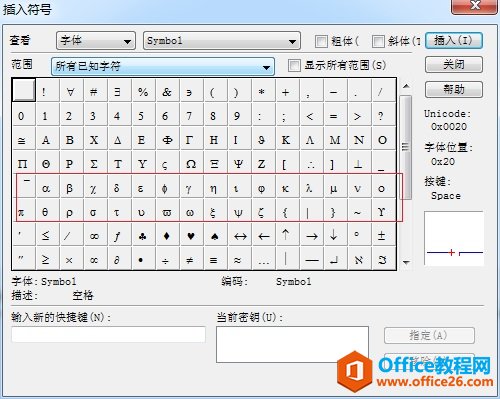The height and width of the screenshot is (399, 500).
Task: Pick the club suit ♣ symbol
Action: (143, 236)
